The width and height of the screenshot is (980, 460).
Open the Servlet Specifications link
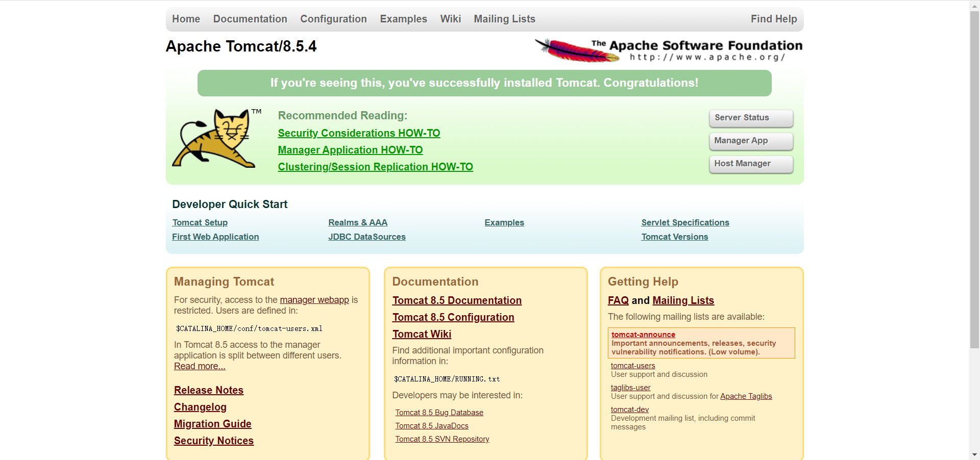(x=685, y=222)
